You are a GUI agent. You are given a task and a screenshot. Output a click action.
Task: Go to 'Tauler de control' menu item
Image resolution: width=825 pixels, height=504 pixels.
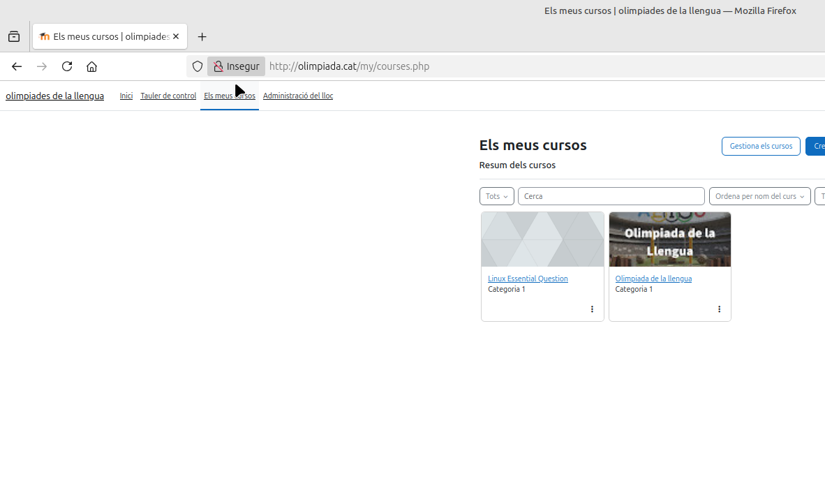(x=168, y=96)
